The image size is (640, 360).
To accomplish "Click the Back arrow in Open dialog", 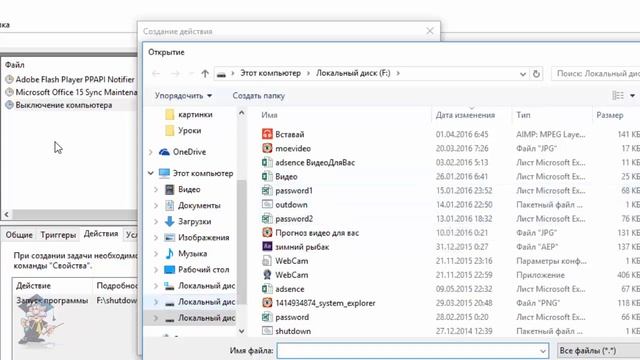I will 156,73.
